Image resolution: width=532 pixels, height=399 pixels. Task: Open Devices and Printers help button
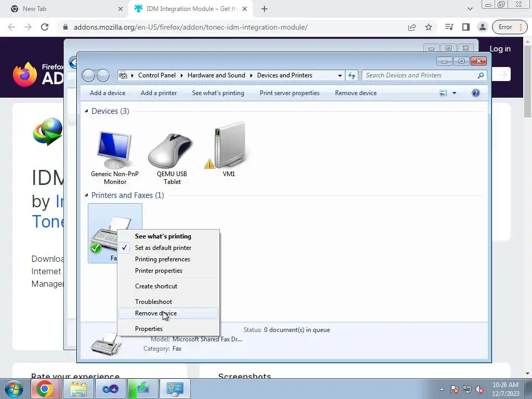(476, 93)
